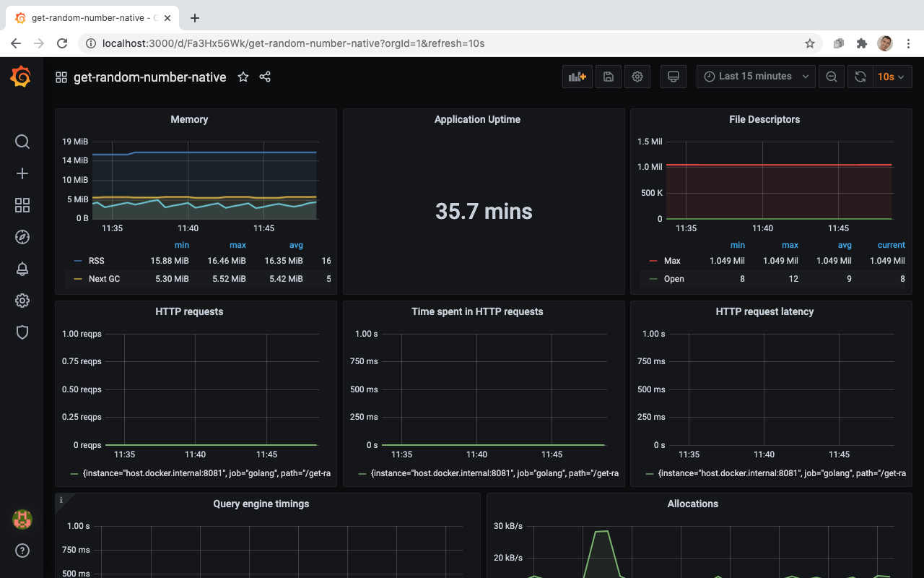This screenshot has height=578, width=924.
Task: Click the Max legend color line
Action: point(653,261)
